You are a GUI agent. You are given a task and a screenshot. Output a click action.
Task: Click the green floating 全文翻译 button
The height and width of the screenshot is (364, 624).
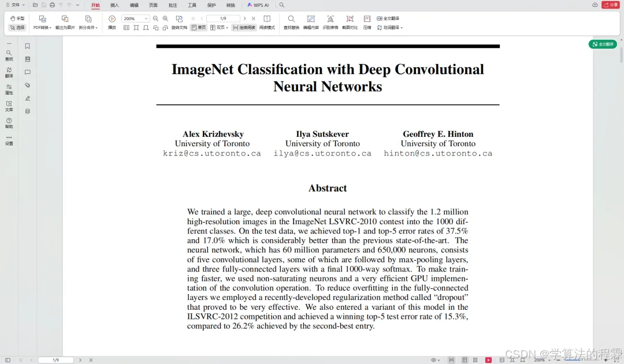pyautogui.click(x=603, y=44)
